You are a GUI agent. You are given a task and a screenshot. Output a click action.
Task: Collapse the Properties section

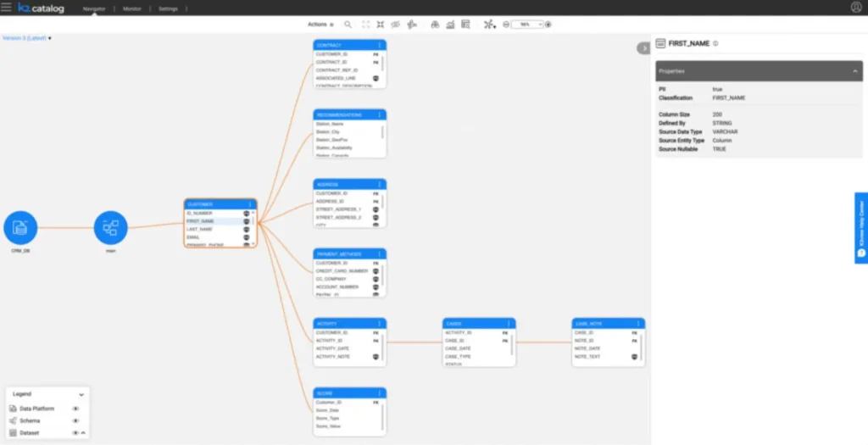[854, 71]
